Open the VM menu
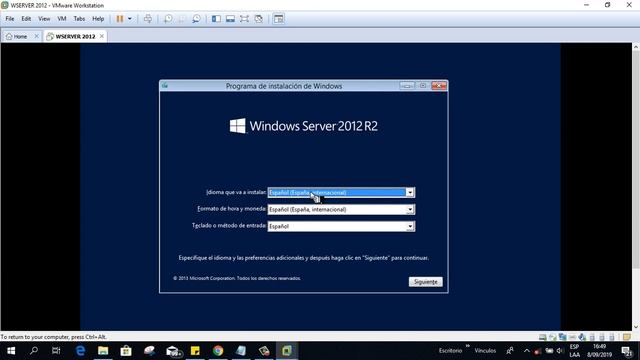This screenshot has width=640, height=360. tap(62, 19)
